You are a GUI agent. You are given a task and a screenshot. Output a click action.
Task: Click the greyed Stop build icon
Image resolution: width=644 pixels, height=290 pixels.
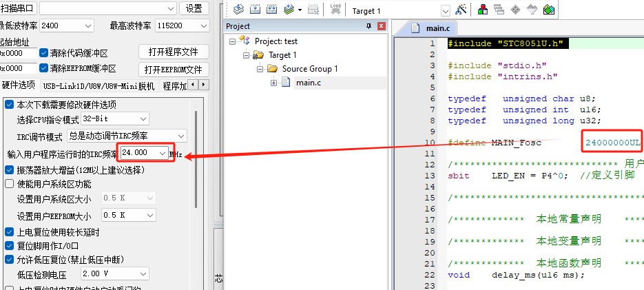pyautogui.click(x=313, y=10)
